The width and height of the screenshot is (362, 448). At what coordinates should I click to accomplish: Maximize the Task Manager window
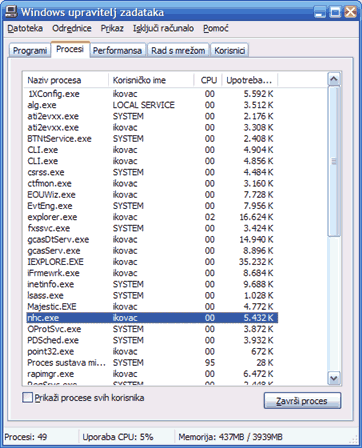[x=335, y=12]
